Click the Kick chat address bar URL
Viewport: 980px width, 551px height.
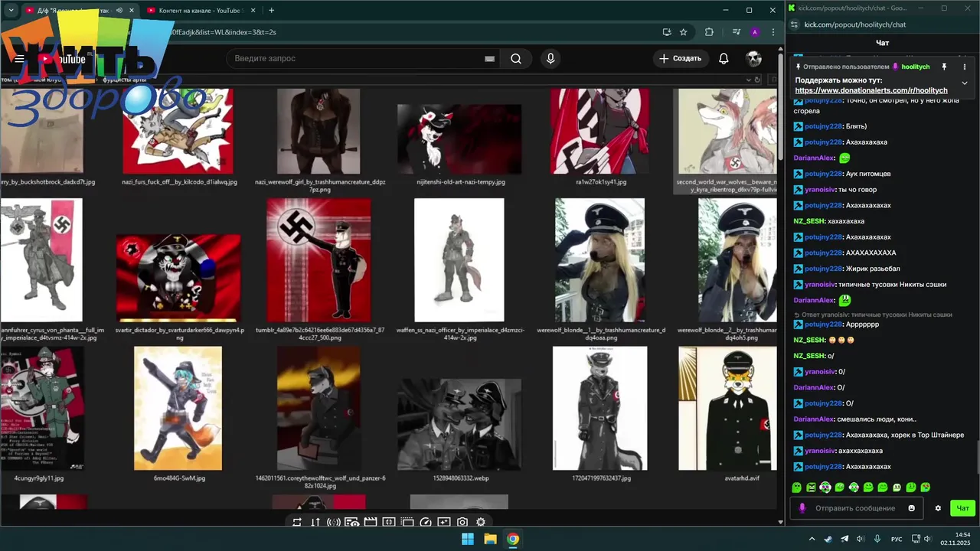[855, 24]
